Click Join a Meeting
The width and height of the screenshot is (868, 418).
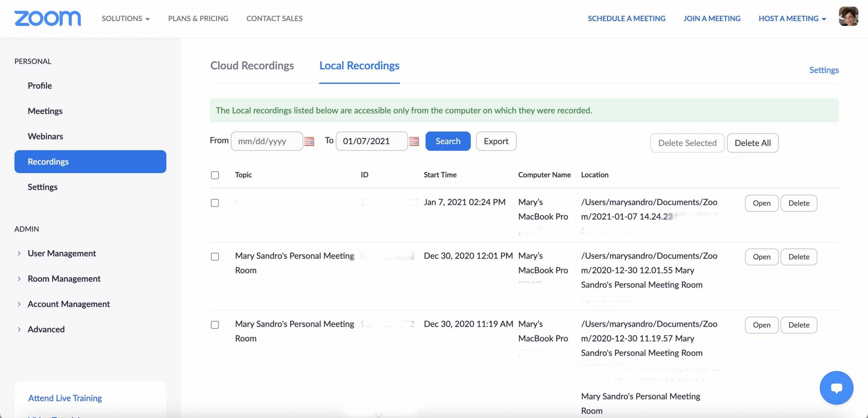712,19
